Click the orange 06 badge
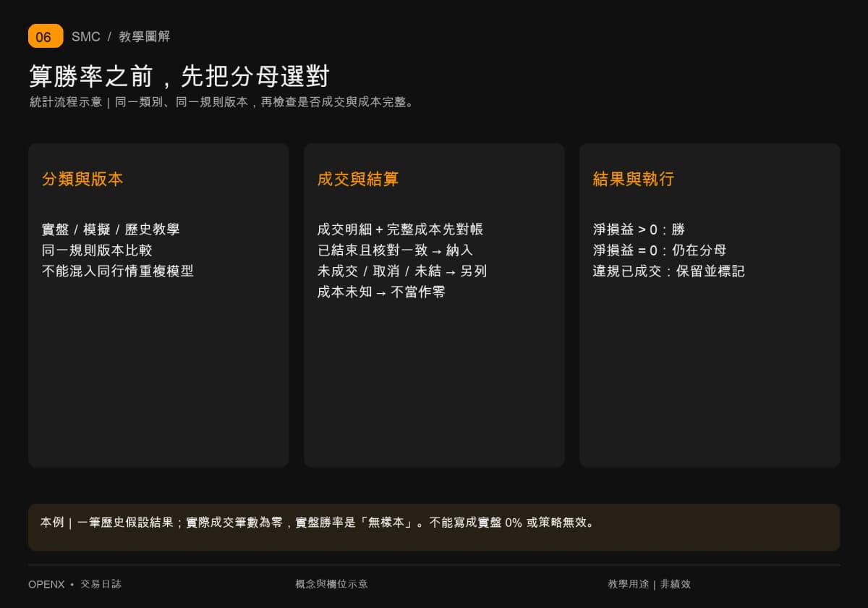Screen dimensions: 868x608 [x=46, y=36]
